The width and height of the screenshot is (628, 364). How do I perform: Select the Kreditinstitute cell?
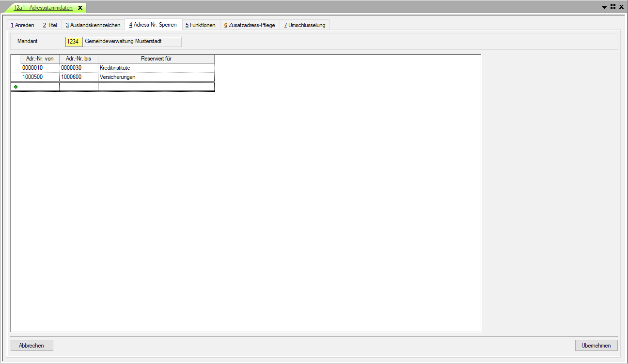click(x=156, y=68)
